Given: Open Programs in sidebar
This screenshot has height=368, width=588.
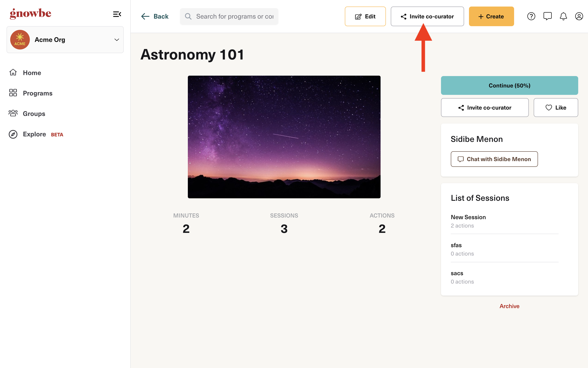Looking at the screenshot, I should 37,93.
